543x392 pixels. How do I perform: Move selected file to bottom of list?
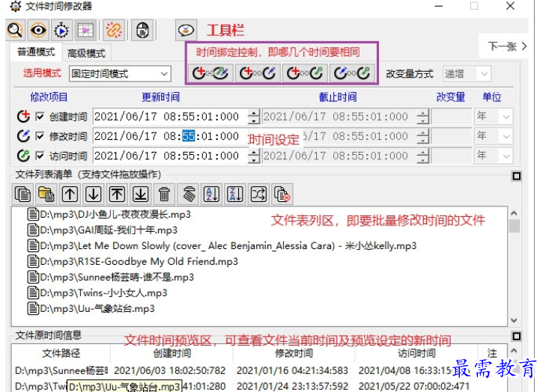click(x=141, y=194)
